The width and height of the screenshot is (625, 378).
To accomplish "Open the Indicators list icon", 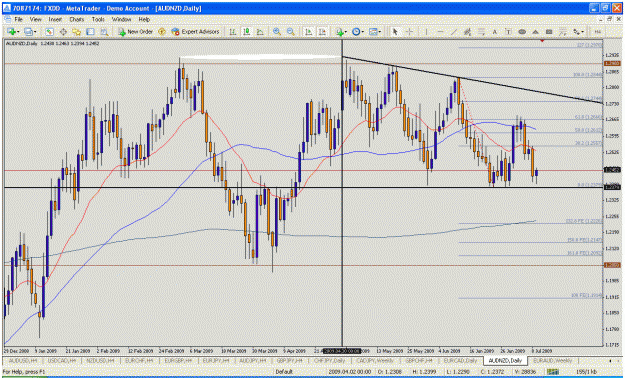I will (x=339, y=32).
